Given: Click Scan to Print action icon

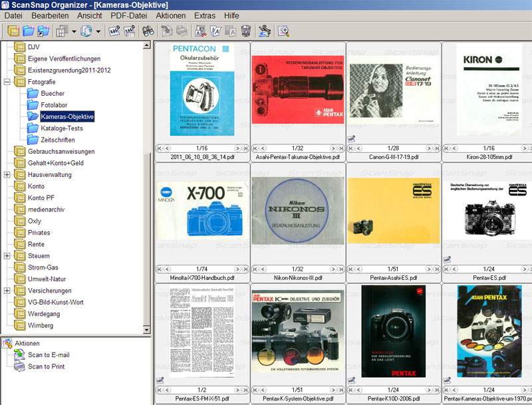Looking at the screenshot, I should coord(19,366).
